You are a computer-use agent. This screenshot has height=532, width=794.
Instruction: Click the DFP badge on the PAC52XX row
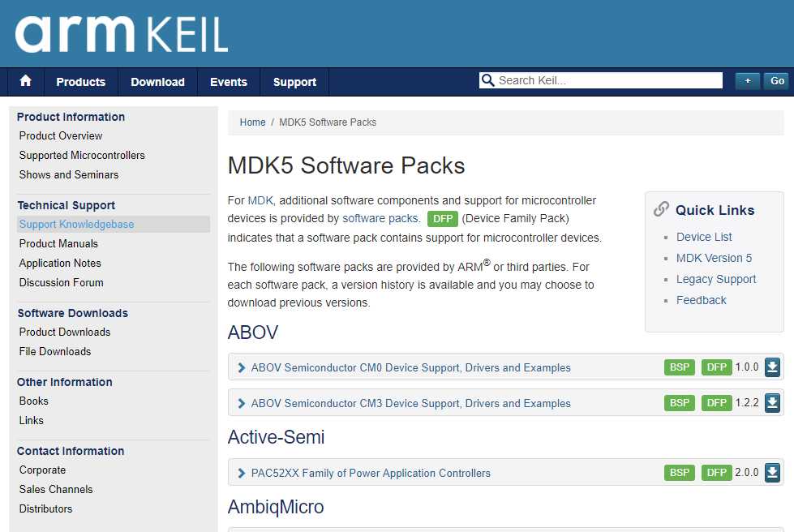pyautogui.click(x=716, y=473)
